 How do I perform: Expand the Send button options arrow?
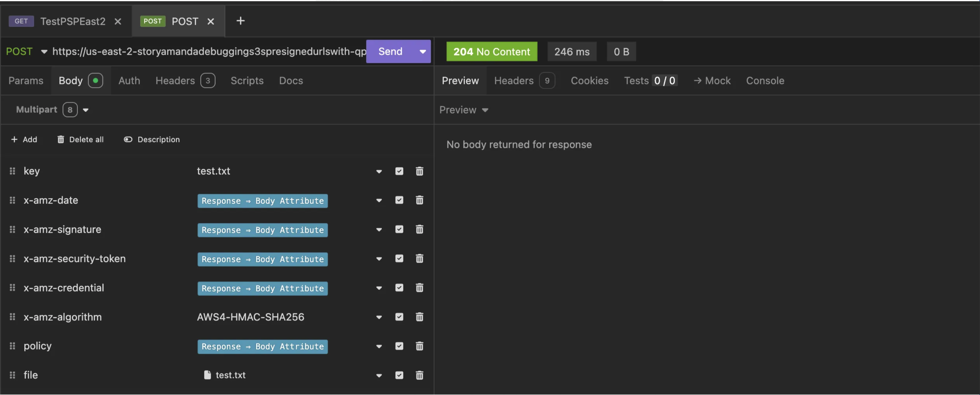coord(422,51)
